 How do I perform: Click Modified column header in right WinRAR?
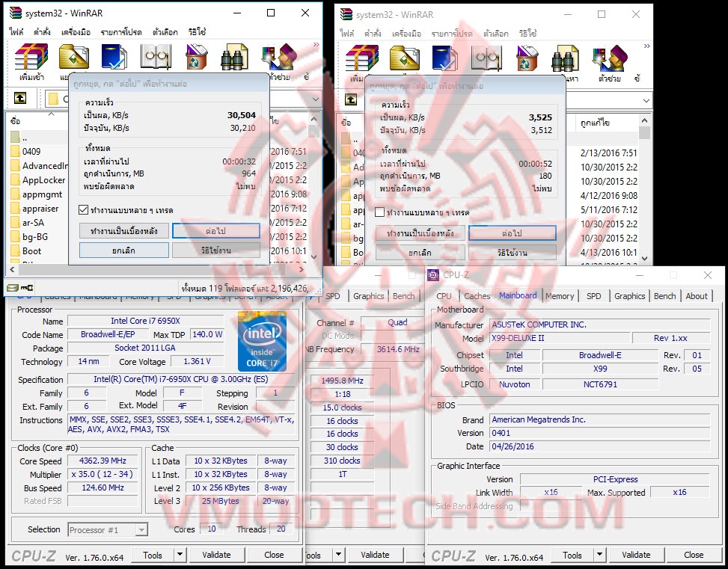coord(608,123)
